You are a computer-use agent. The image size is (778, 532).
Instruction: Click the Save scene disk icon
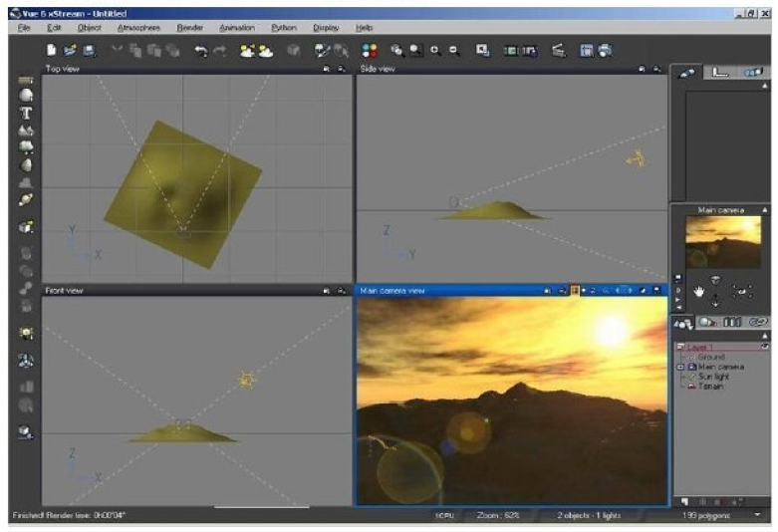89,49
